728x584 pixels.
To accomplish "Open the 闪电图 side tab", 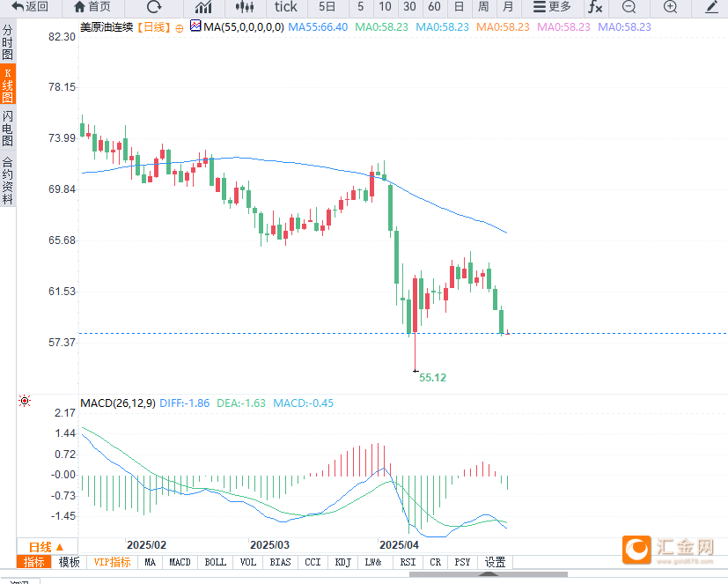I will pos(7,129).
